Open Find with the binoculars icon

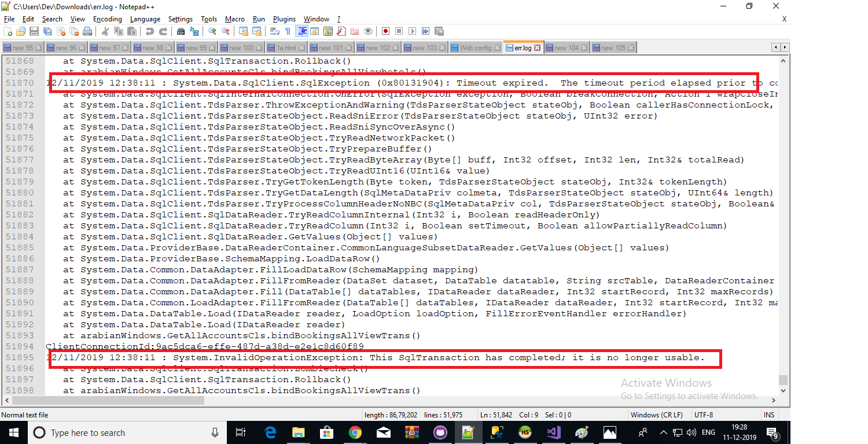coord(181,31)
